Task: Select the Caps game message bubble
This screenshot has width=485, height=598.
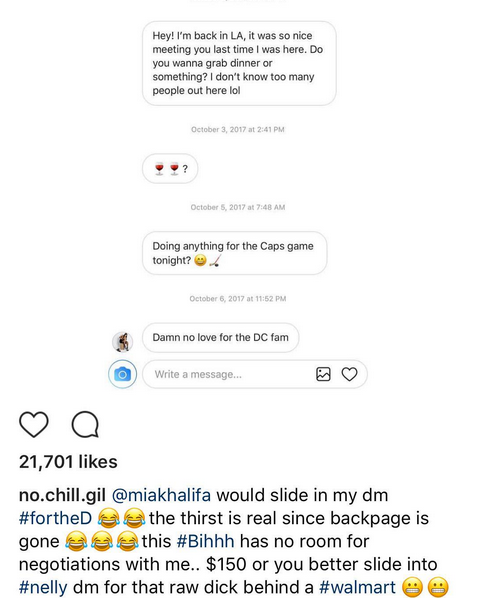Action: tap(234, 253)
